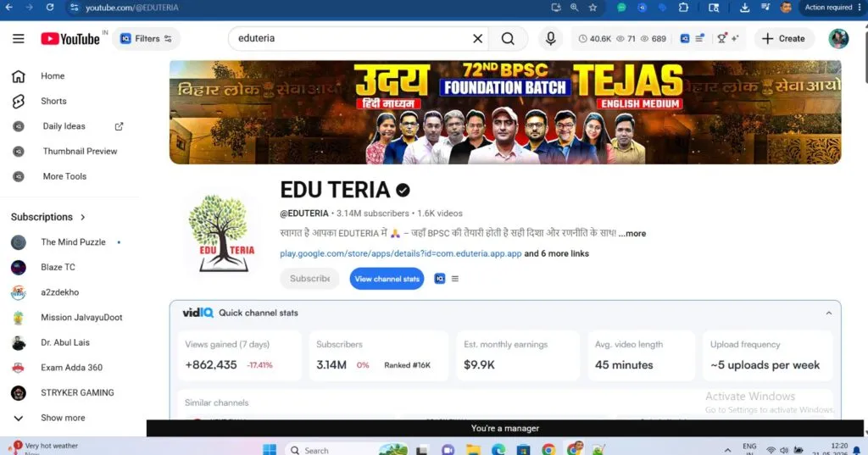Click the YouTube logo
Image resolution: width=868 pixels, height=455 pixels.
[70, 39]
